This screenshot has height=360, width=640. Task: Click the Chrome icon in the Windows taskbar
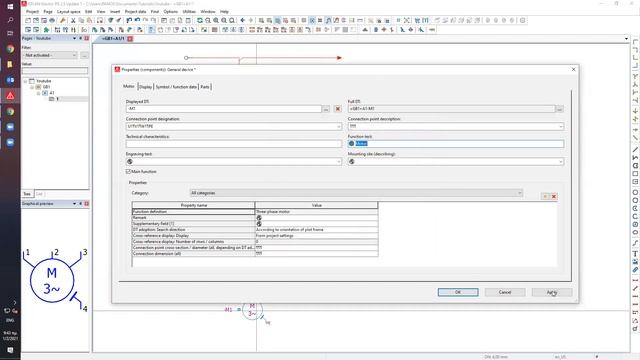[x=10, y=49]
